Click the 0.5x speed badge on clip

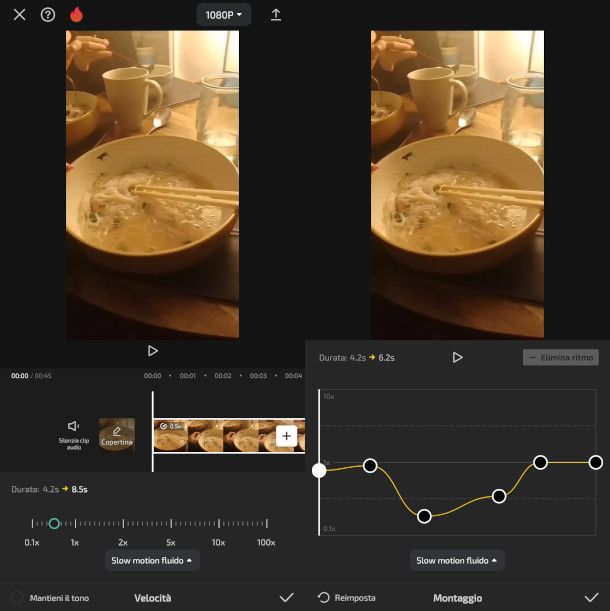[170, 426]
